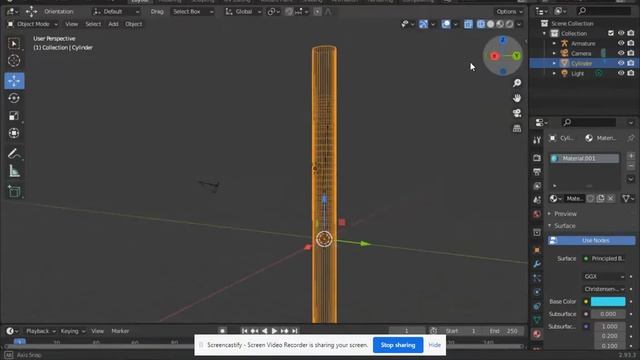Select the Cursor tool in toolbar
This screenshot has height=360, width=640.
tap(14, 60)
